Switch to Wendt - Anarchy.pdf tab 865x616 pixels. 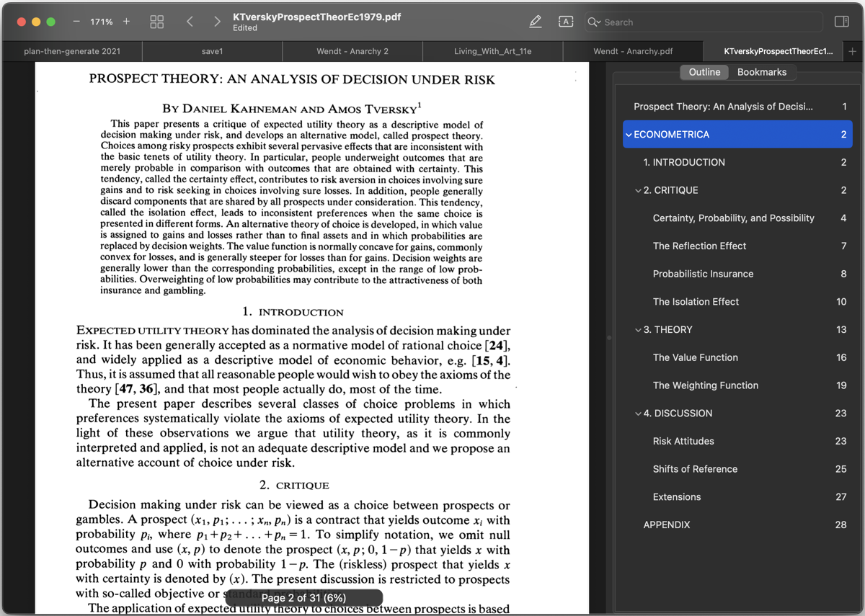coord(633,51)
